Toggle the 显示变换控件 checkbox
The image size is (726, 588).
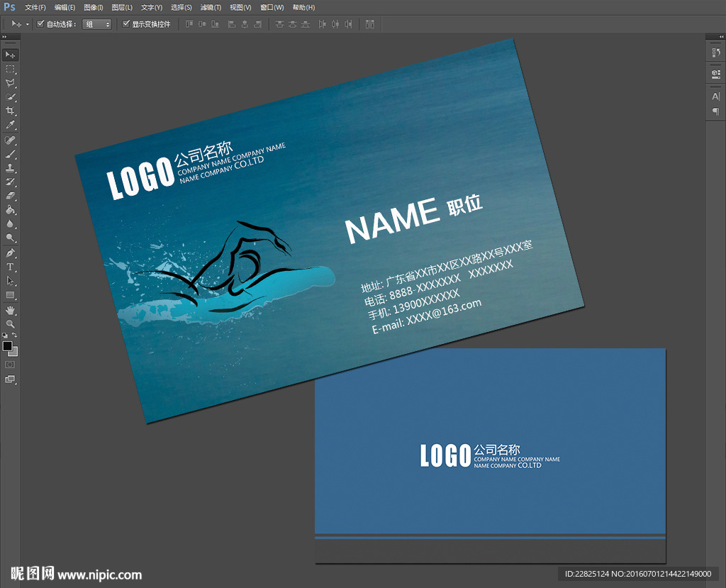pos(126,23)
